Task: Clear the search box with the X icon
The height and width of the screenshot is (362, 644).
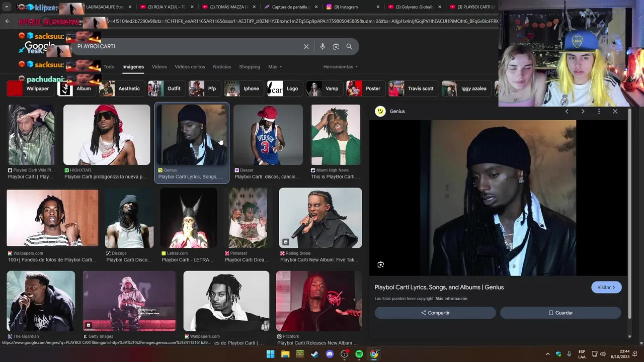Action: [306, 46]
